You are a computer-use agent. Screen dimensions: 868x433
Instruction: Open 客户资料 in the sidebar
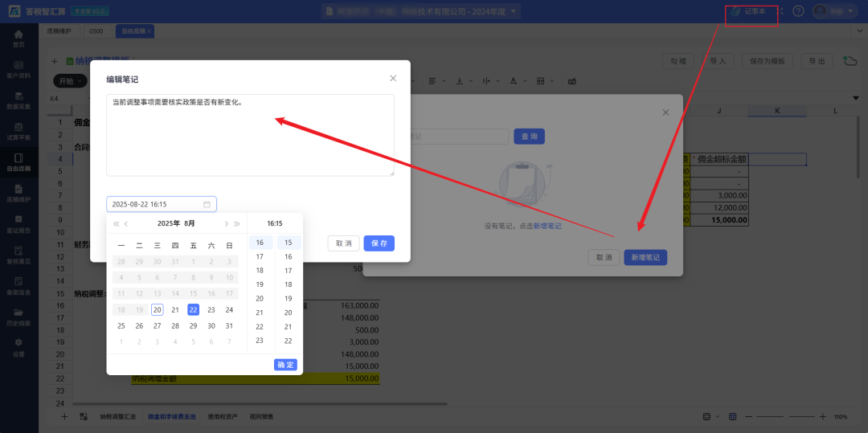[x=18, y=69]
